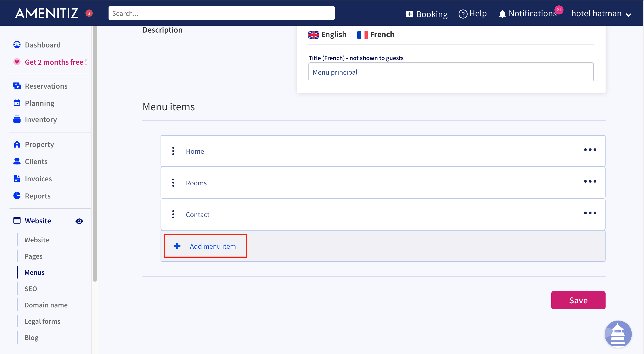Click the Website window icon
The width and height of the screenshot is (644, 354).
(17, 220)
